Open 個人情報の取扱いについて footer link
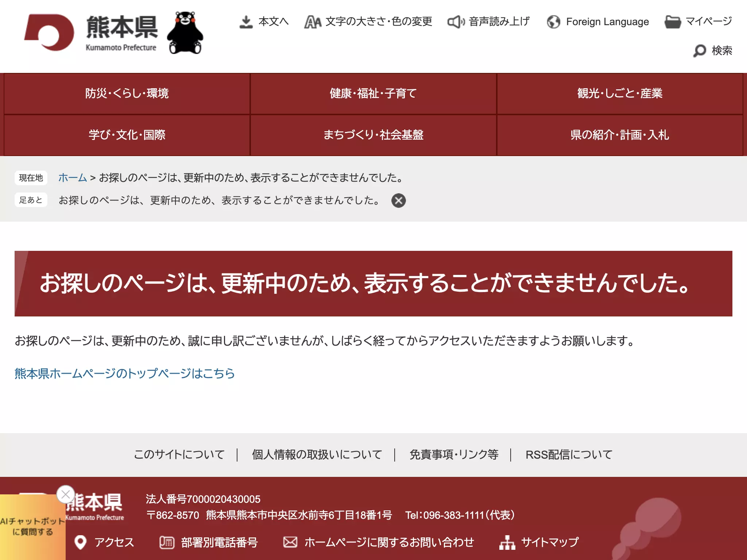 tap(317, 455)
